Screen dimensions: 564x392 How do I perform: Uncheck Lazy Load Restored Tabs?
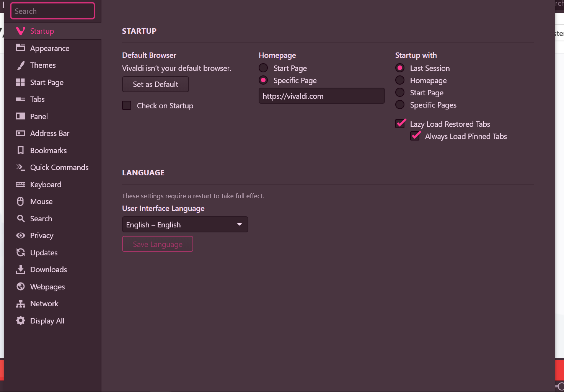coord(400,124)
